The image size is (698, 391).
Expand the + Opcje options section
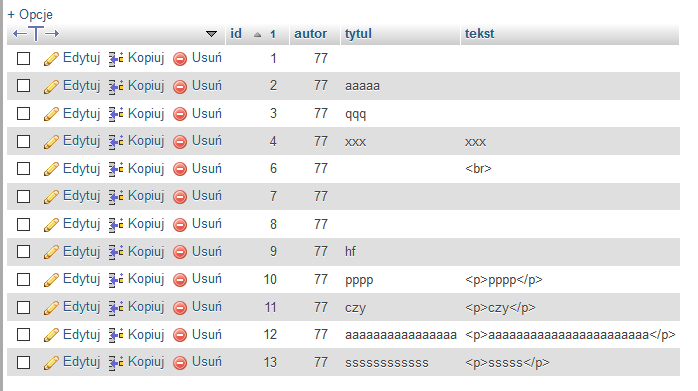point(30,15)
